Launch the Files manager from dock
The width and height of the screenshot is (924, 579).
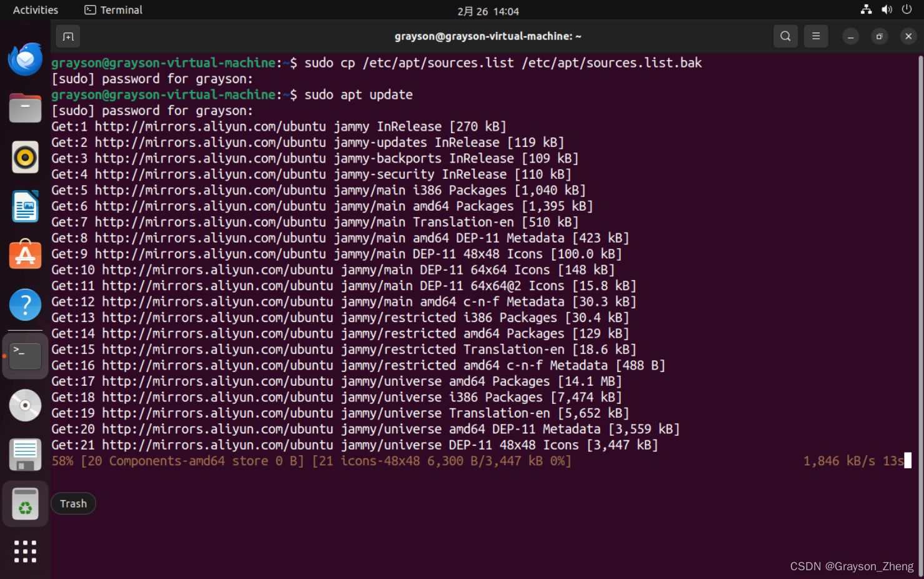[x=25, y=108]
